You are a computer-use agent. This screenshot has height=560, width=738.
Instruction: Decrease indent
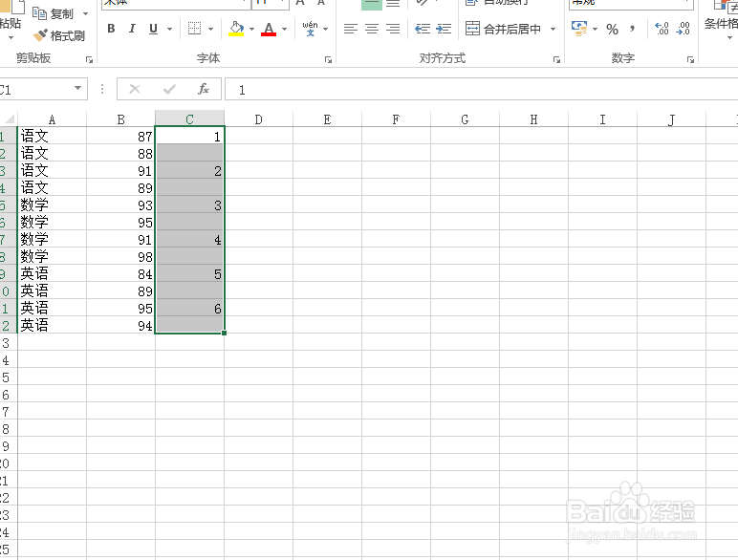pos(423,29)
